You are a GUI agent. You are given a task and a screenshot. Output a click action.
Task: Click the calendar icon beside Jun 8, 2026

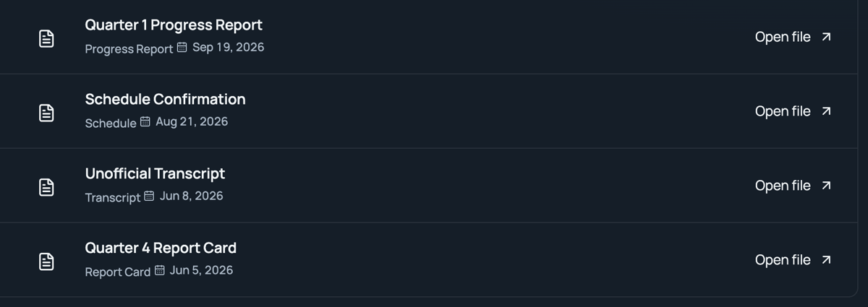(x=150, y=196)
